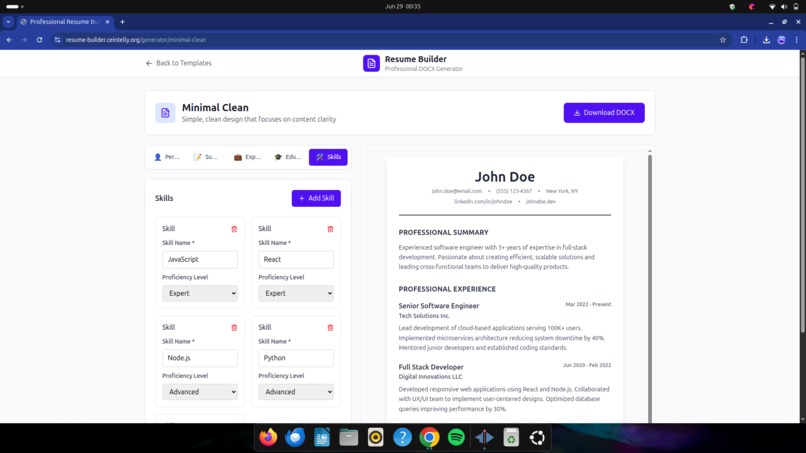Launch Thunderbird from the dock
806x453 pixels.
[295, 438]
